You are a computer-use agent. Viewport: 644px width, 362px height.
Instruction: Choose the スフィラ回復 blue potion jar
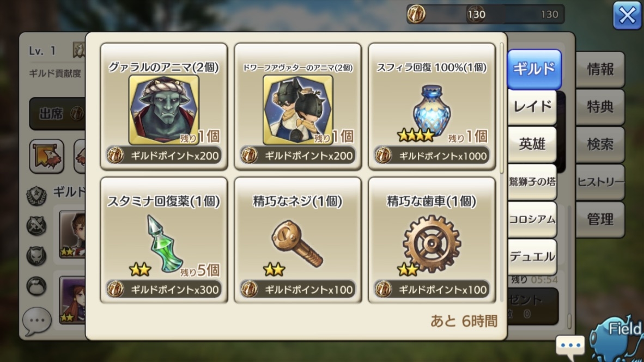click(x=432, y=110)
